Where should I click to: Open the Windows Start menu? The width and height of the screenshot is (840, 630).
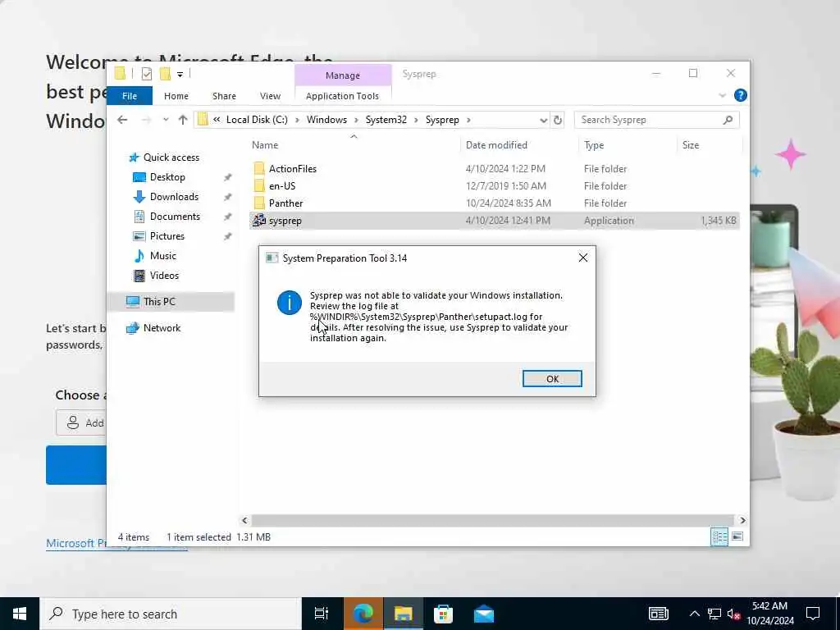point(20,614)
